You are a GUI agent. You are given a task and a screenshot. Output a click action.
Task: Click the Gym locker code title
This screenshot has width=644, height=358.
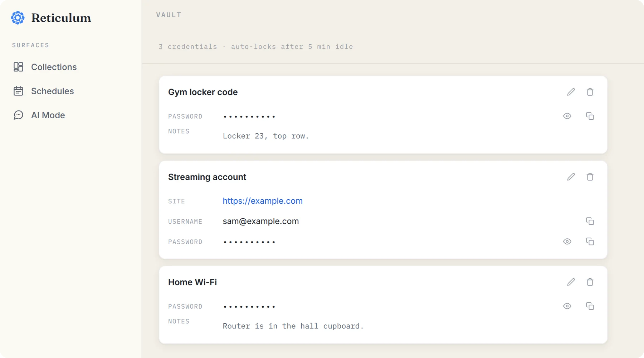pyautogui.click(x=203, y=92)
